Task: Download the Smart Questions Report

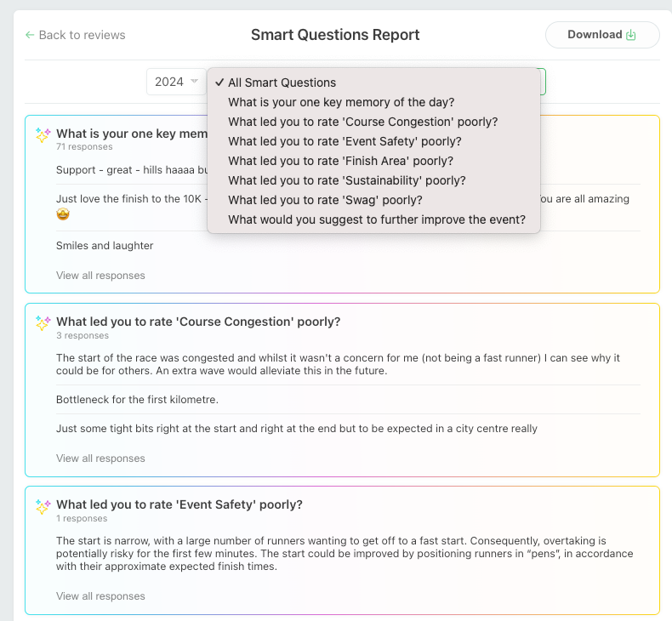Action: point(602,35)
